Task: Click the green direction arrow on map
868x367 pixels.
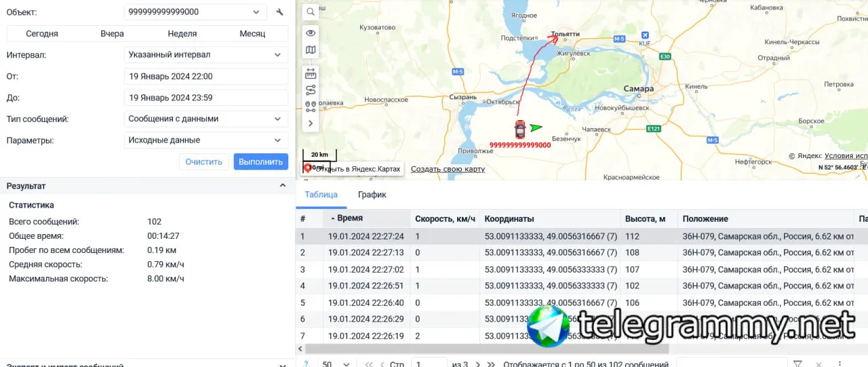Action: (x=536, y=127)
